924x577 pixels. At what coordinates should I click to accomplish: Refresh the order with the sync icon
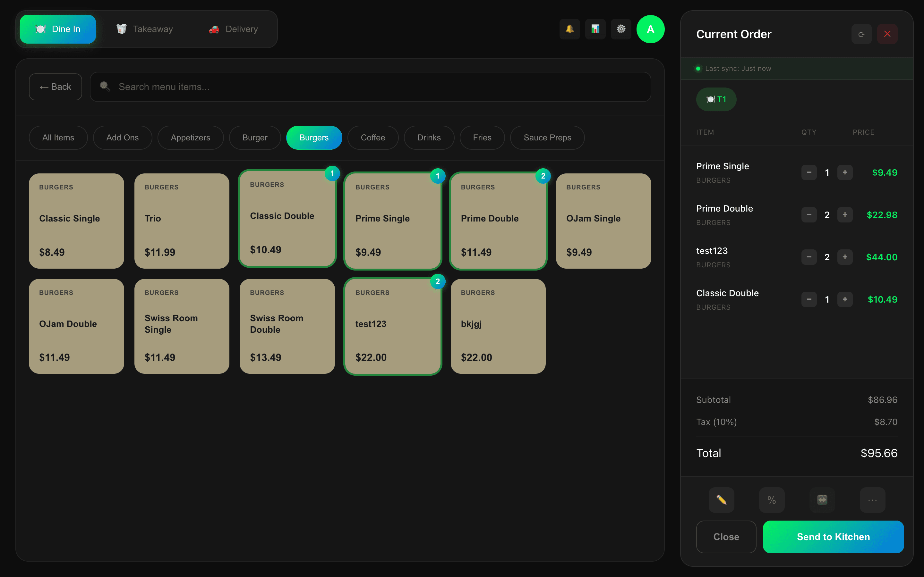click(x=861, y=34)
